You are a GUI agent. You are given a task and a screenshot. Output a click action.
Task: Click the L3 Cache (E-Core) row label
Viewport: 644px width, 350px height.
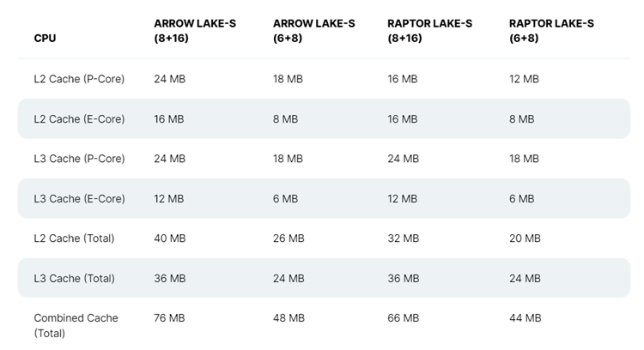[79, 199]
